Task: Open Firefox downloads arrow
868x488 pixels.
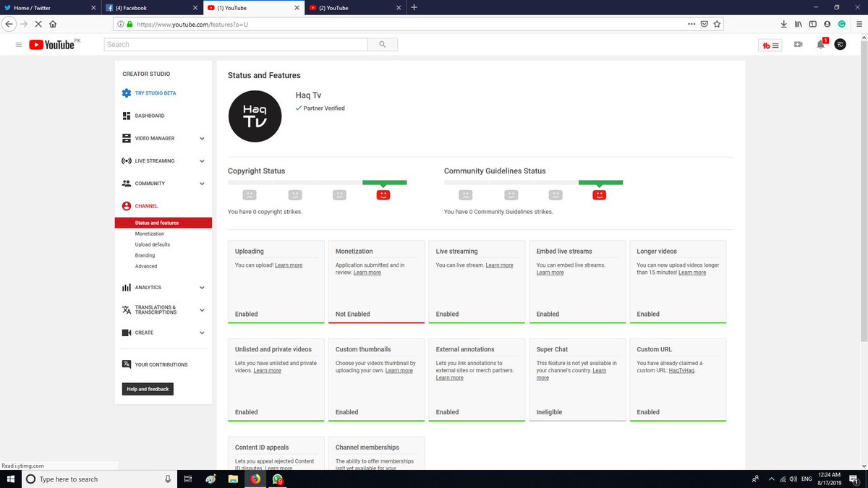Action: point(784,24)
